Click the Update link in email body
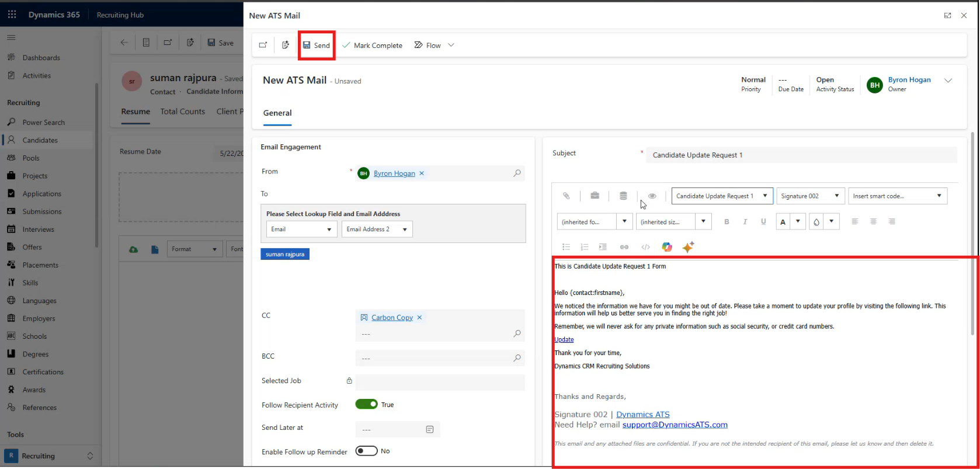 pyautogui.click(x=564, y=339)
